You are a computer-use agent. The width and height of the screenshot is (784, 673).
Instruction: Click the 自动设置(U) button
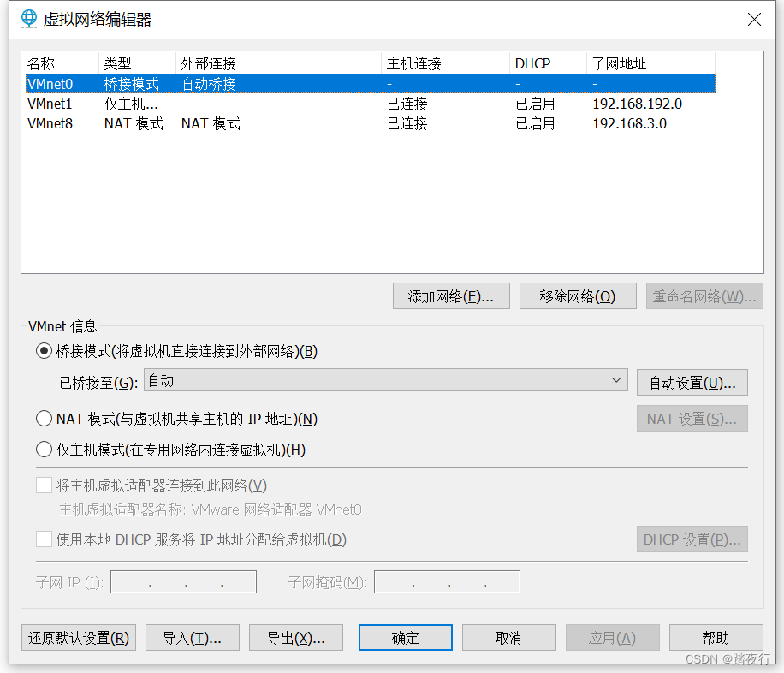[692, 382]
